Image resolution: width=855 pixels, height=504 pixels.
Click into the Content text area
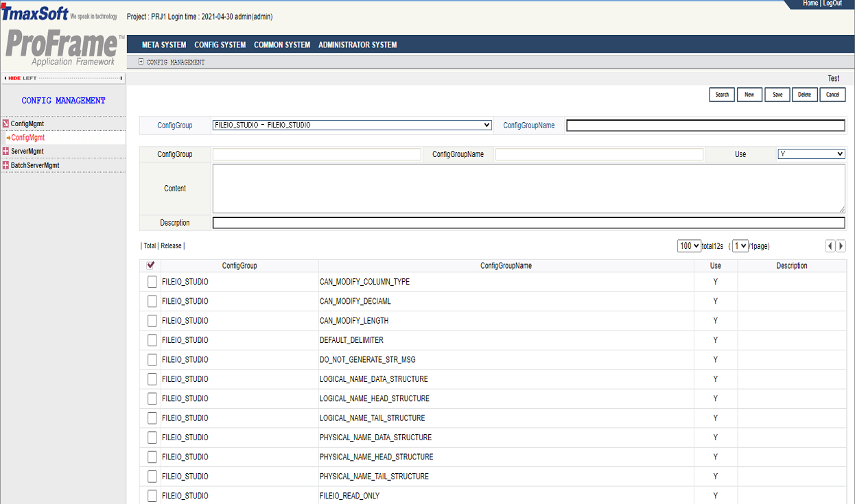(528, 189)
